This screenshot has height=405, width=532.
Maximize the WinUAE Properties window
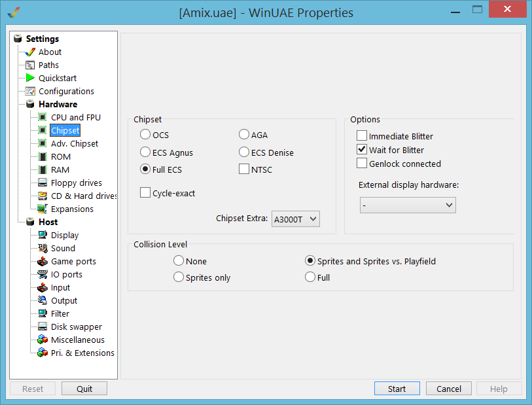click(478, 10)
